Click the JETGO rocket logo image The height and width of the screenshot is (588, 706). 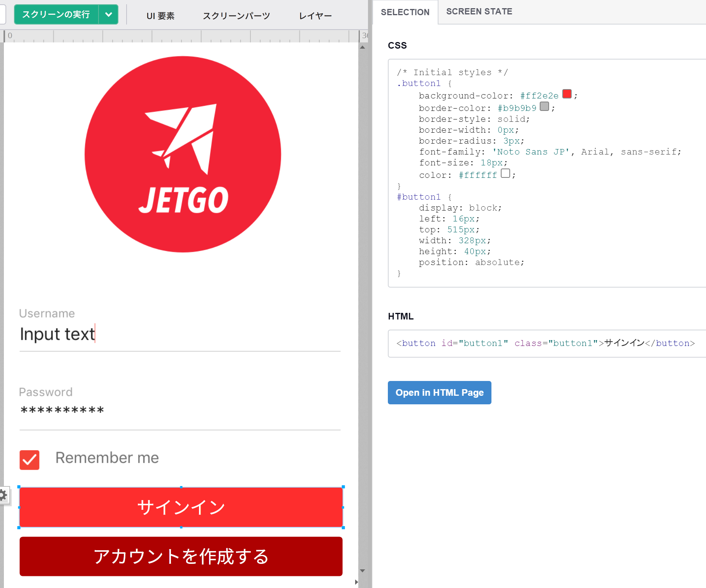[183, 154]
